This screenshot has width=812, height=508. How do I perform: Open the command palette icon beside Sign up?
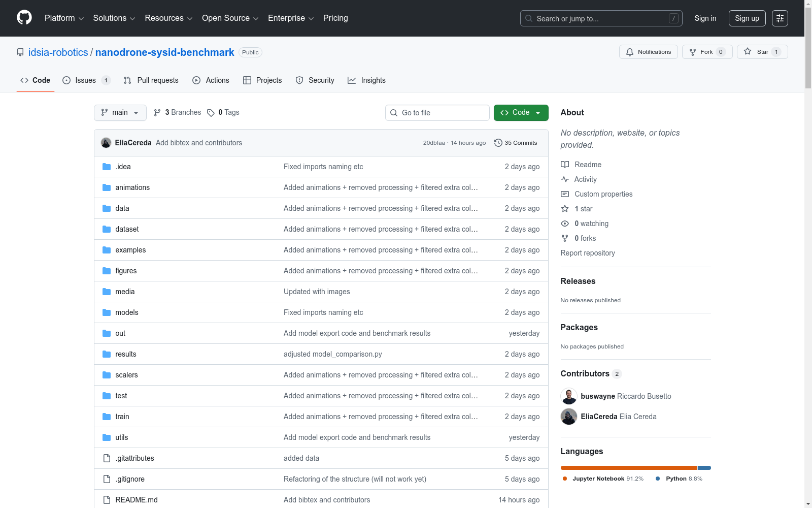pos(780,18)
